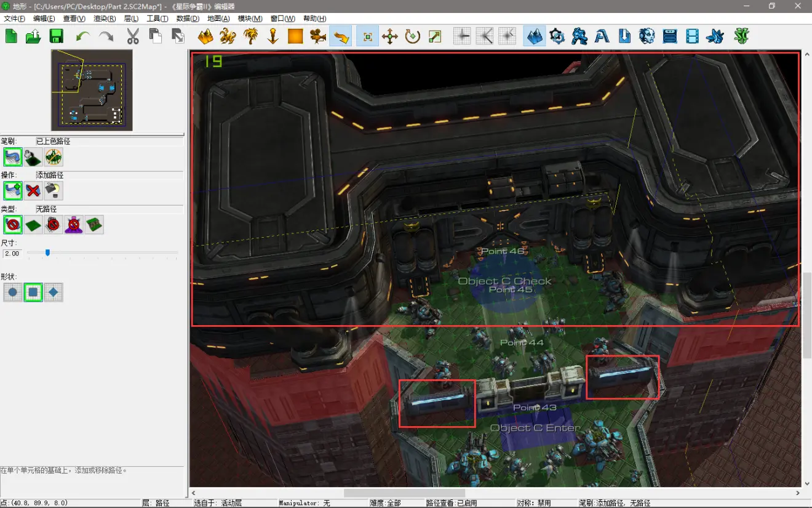Open the 渲染(R) menu
This screenshot has height=508, width=812.
(x=105, y=18)
